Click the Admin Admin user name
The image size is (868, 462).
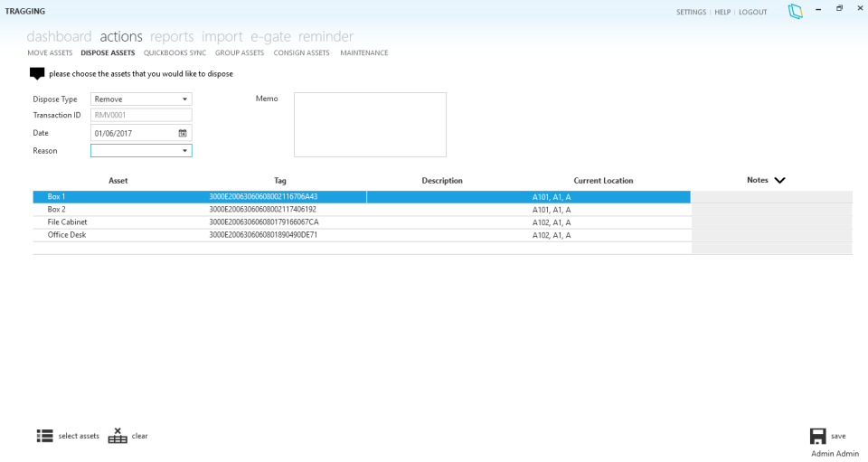(x=835, y=454)
